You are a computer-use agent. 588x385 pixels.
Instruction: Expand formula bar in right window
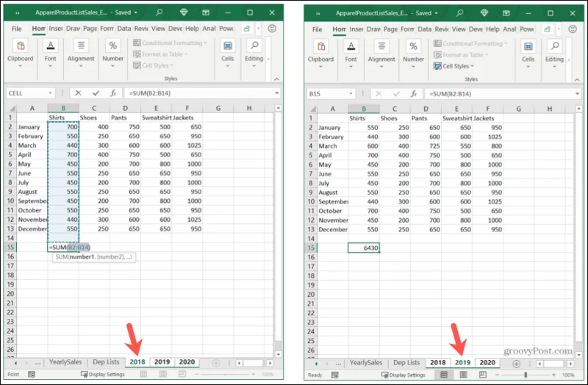(578, 94)
